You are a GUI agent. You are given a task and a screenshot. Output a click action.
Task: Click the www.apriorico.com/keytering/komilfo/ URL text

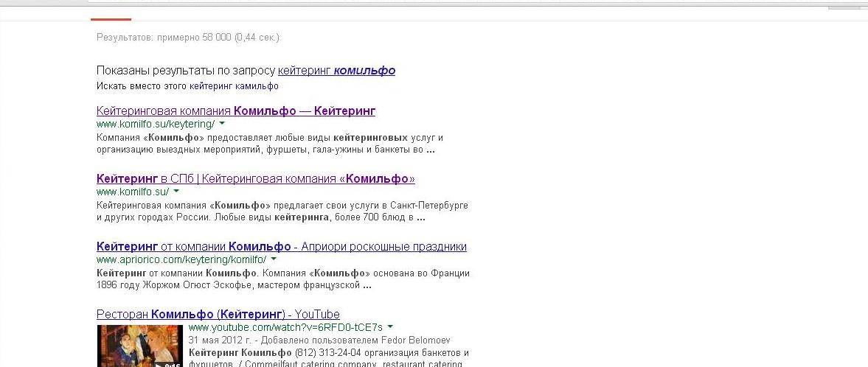(x=181, y=259)
